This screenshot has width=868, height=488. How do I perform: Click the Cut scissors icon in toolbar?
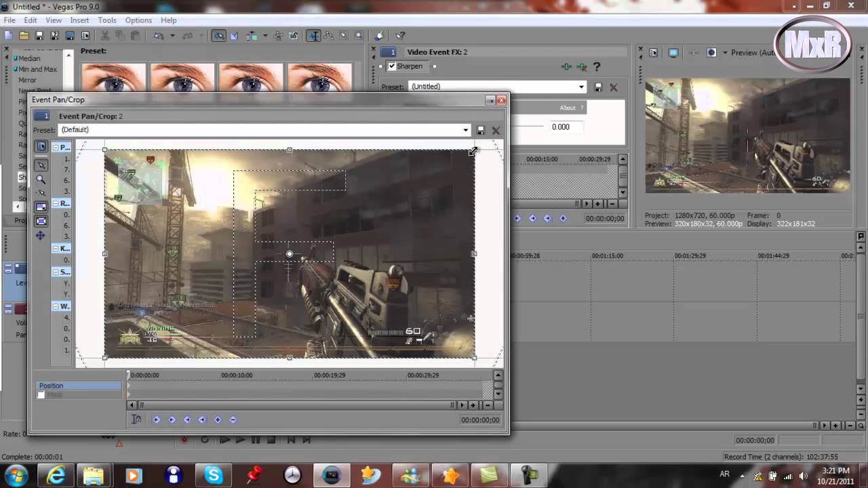coord(106,36)
